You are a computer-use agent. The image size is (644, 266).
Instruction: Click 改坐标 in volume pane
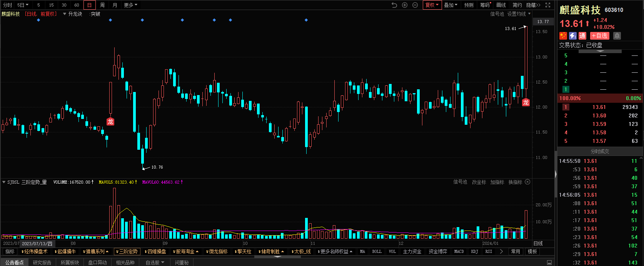[479, 182]
